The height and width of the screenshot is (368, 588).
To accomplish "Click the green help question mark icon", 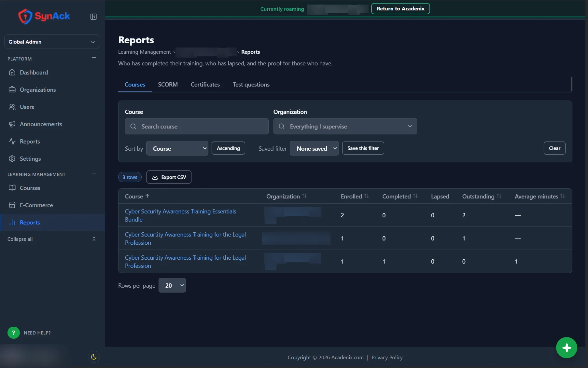I will [x=14, y=333].
